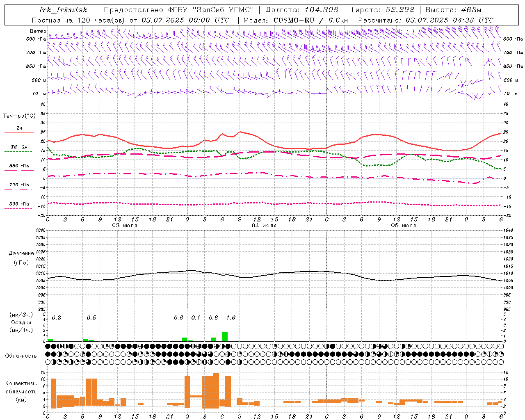
Task: Click the pink dotted 500 гПа legend line
Action: tap(18, 208)
